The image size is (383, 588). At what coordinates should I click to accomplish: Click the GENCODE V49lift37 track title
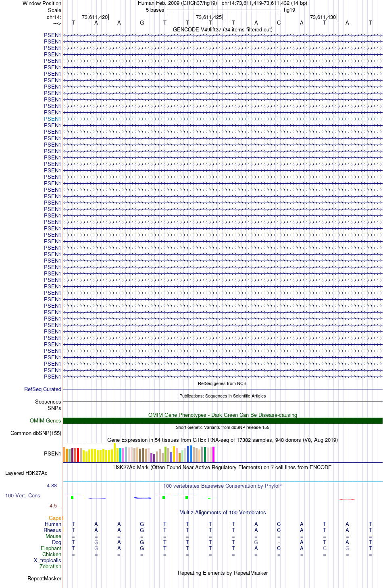point(223,29)
